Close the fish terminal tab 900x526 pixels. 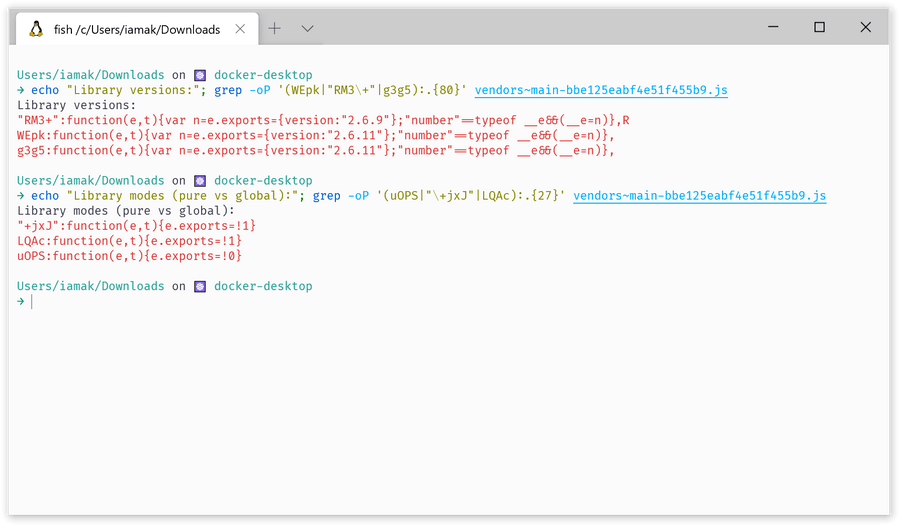click(240, 29)
